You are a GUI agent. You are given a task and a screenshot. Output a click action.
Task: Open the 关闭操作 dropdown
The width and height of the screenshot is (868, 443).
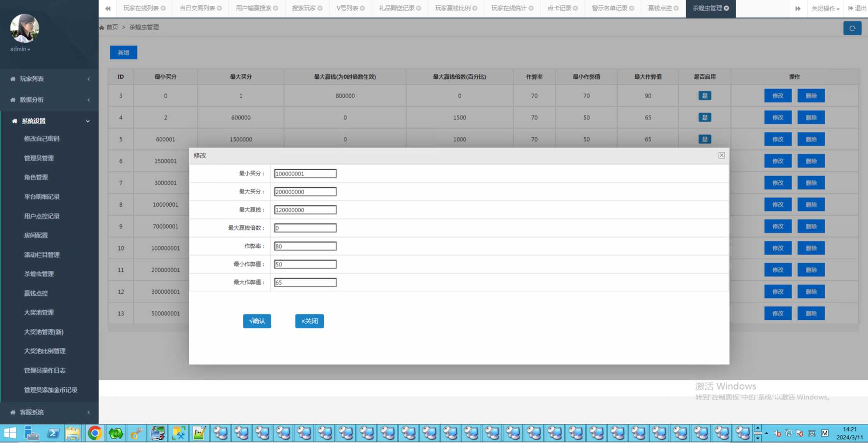825,8
